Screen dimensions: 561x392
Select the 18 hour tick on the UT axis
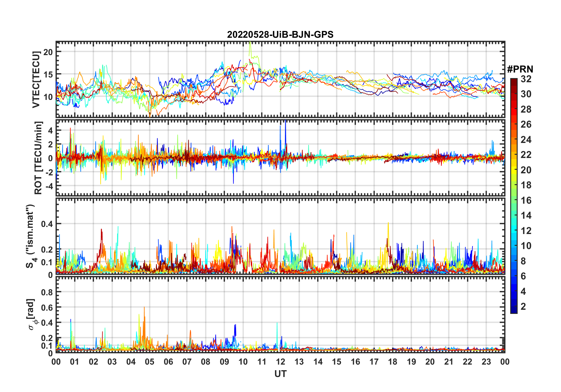click(393, 362)
